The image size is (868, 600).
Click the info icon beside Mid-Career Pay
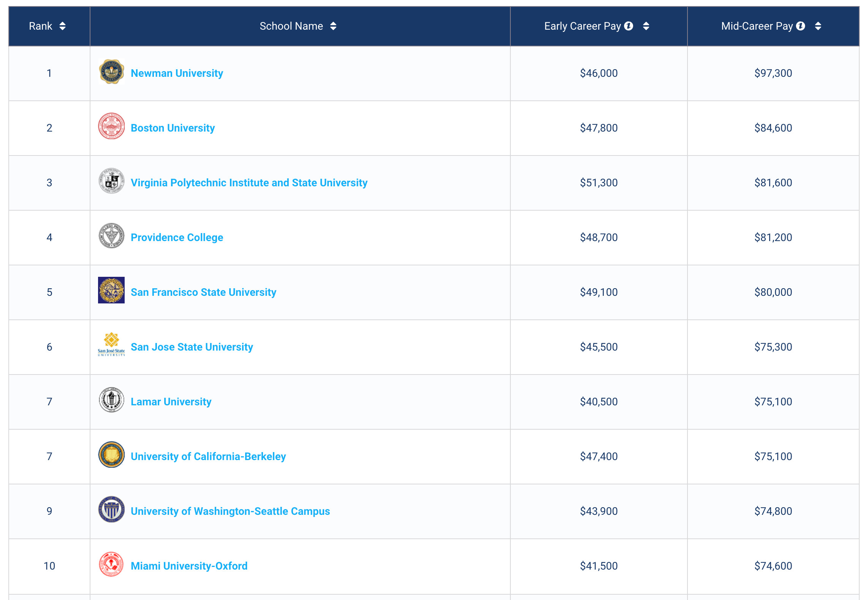click(801, 26)
